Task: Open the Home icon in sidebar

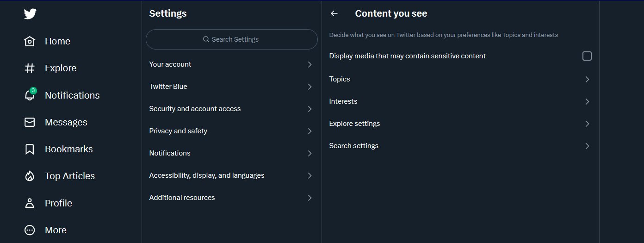Action: click(x=30, y=41)
